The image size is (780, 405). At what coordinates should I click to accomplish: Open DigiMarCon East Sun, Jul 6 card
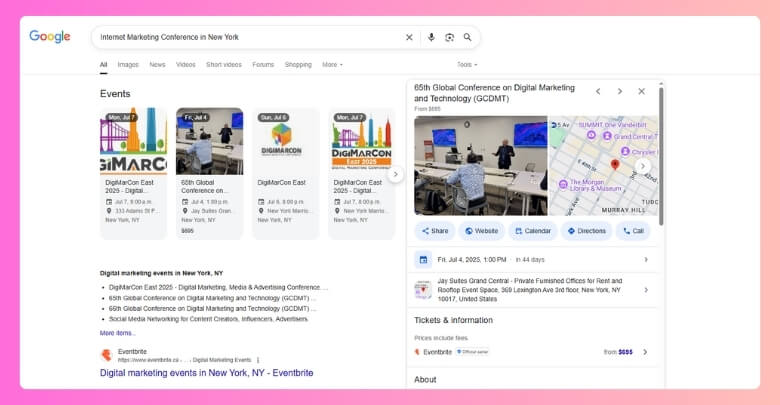pos(286,174)
